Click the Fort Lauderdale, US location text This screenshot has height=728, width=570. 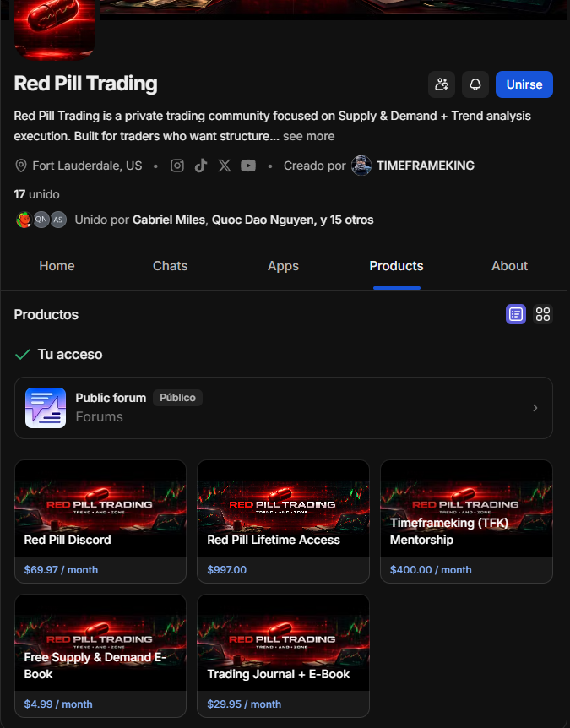(x=87, y=166)
